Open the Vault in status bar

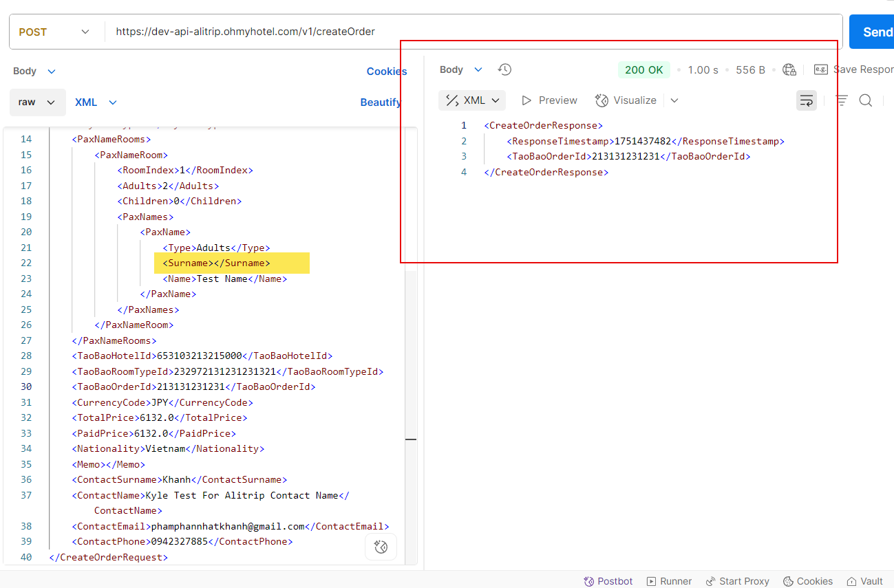click(864, 581)
